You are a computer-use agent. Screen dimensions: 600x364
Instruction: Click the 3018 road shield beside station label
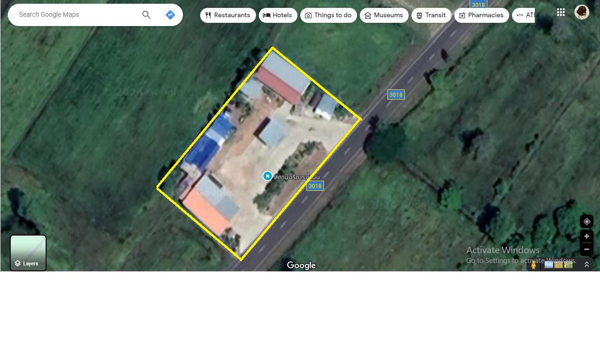[315, 186]
